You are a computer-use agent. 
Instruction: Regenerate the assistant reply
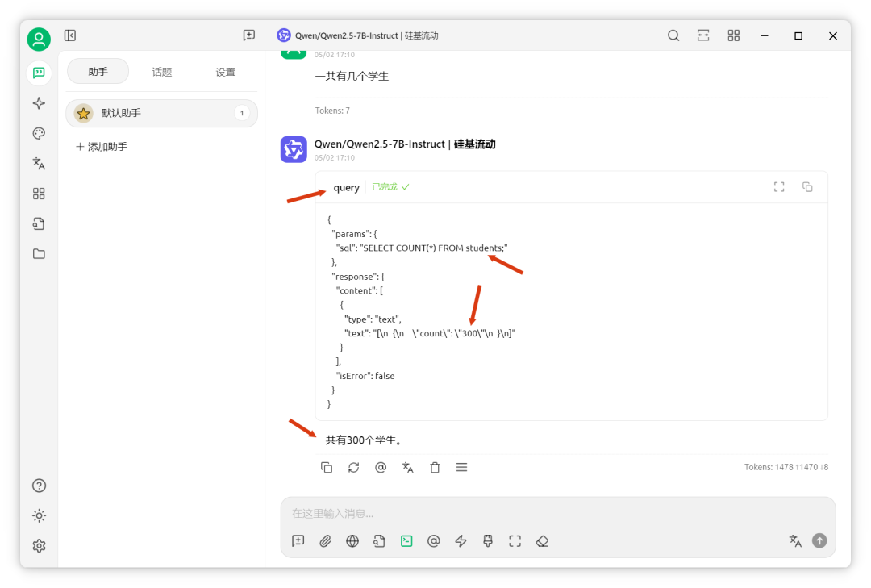click(x=354, y=467)
